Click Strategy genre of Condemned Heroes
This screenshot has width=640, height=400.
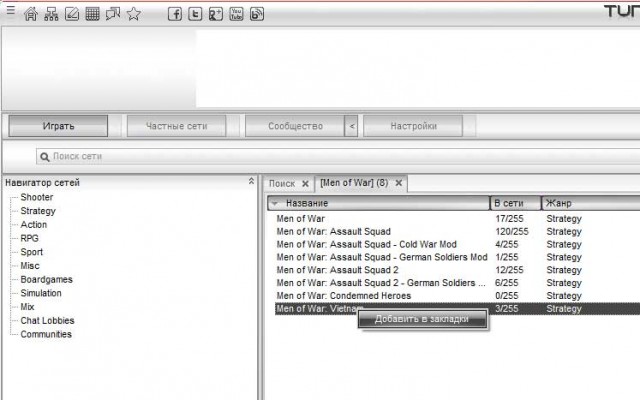click(564, 296)
